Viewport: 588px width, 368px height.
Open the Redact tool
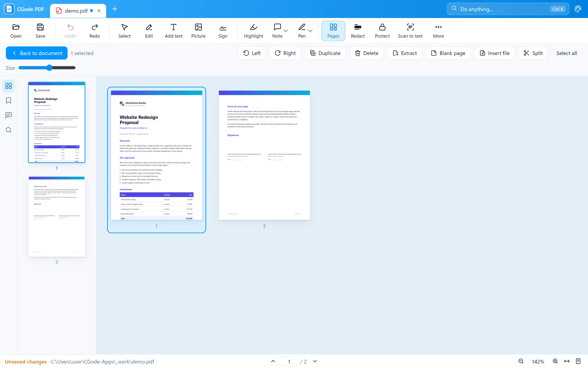358,31
